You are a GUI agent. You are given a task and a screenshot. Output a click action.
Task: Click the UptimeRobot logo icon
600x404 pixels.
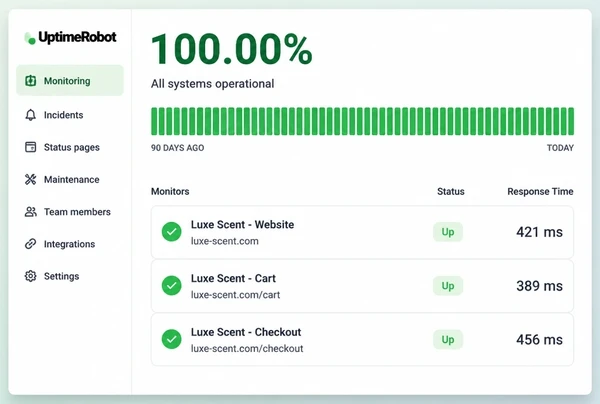click(30, 38)
